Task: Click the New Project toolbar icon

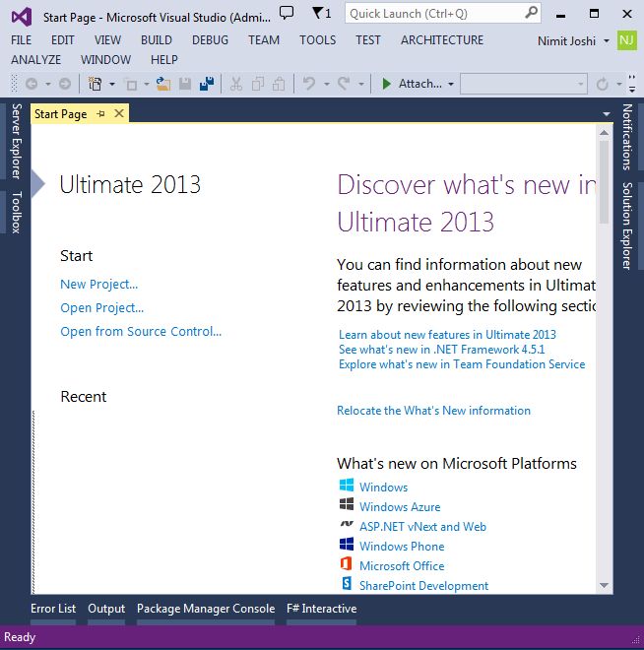Action: pyautogui.click(x=95, y=84)
